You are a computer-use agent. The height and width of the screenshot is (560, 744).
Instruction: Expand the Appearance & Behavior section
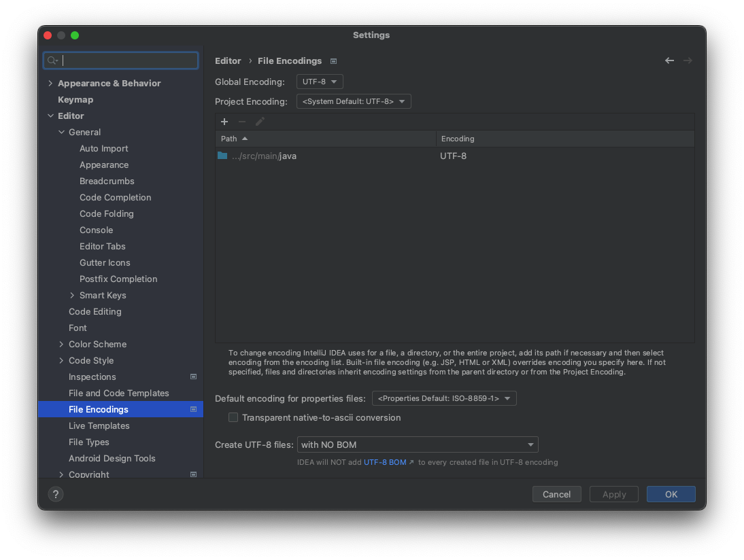click(50, 83)
